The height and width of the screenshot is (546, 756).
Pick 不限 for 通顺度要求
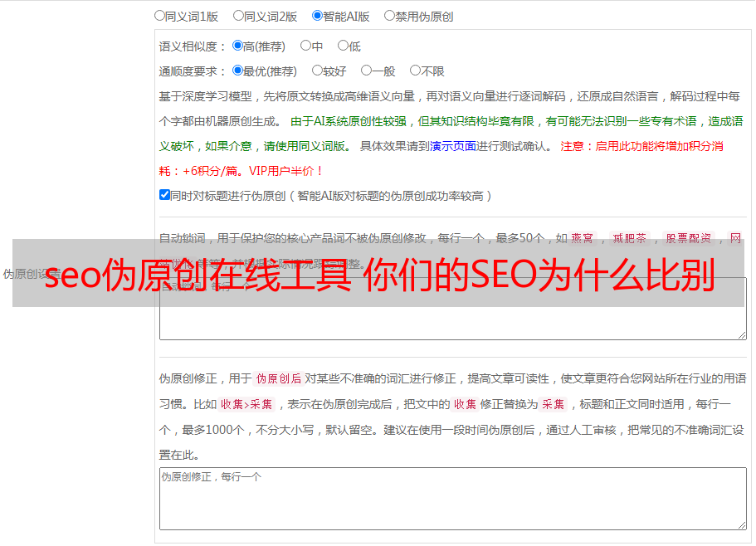[416, 71]
